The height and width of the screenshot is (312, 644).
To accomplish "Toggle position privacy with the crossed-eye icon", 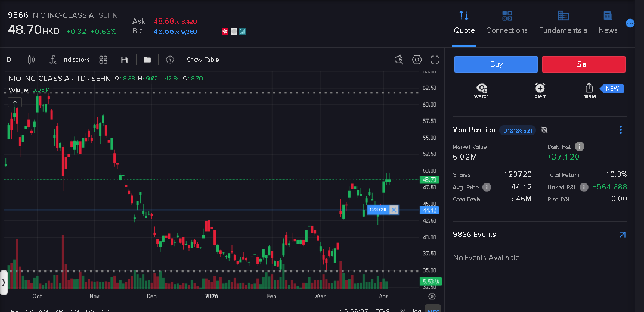I will pos(544,130).
